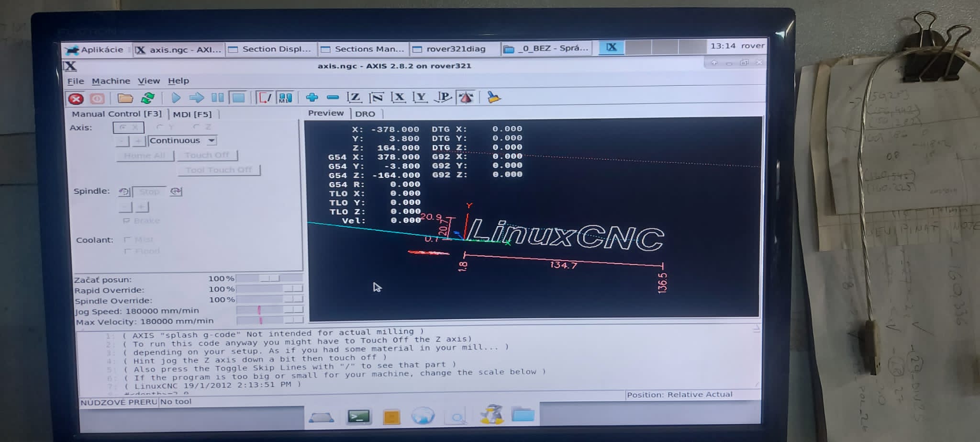Select the perspective view P icon
Image resolution: width=980 pixels, height=442 pixels.
tap(443, 98)
